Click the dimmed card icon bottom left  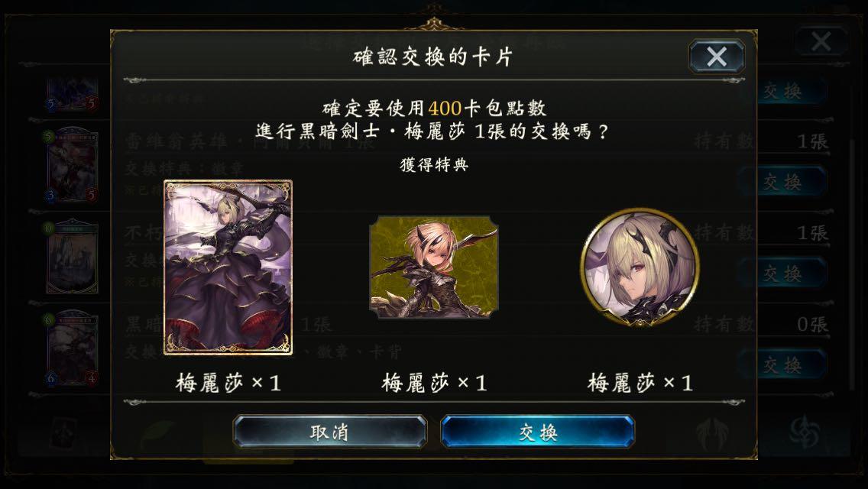(63, 432)
